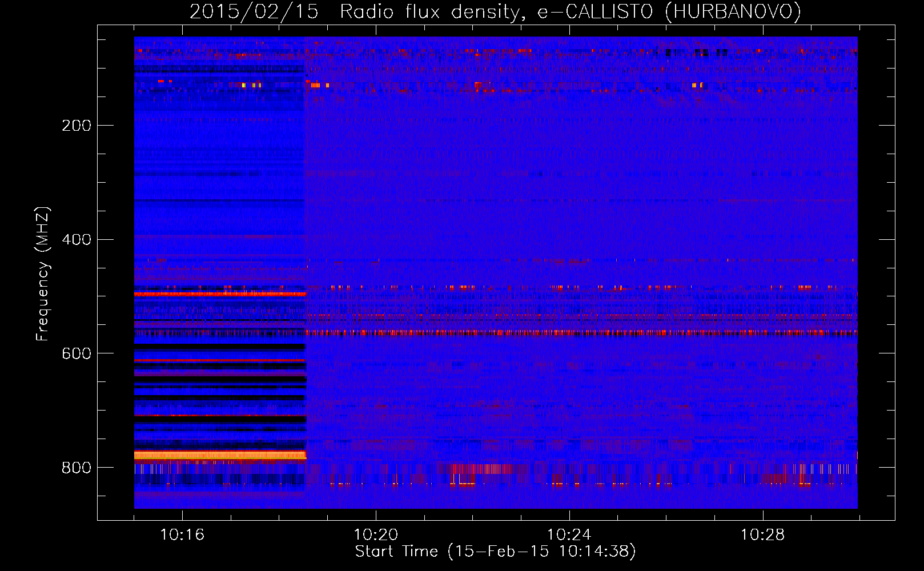This screenshot has width=924, height=571.
Task: Click the Radio flux density title text
Action: 432,12
